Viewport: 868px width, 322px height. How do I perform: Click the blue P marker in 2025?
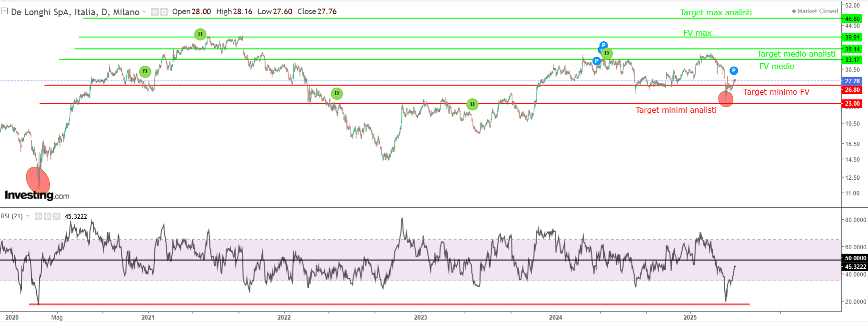[x=734, y=71]
